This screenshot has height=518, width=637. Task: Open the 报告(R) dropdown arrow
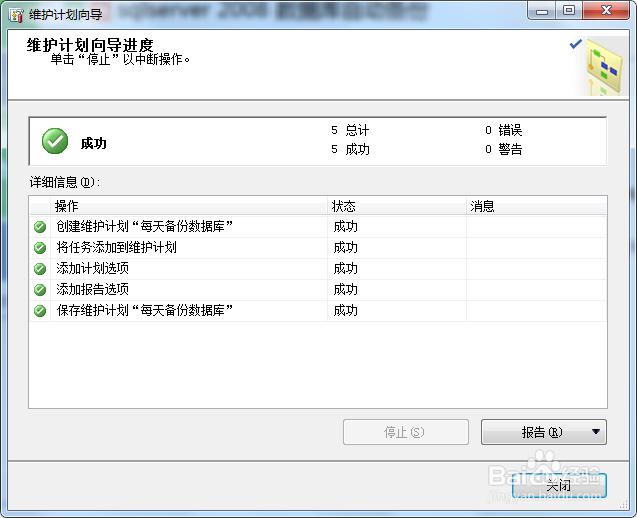pos(596,431)
